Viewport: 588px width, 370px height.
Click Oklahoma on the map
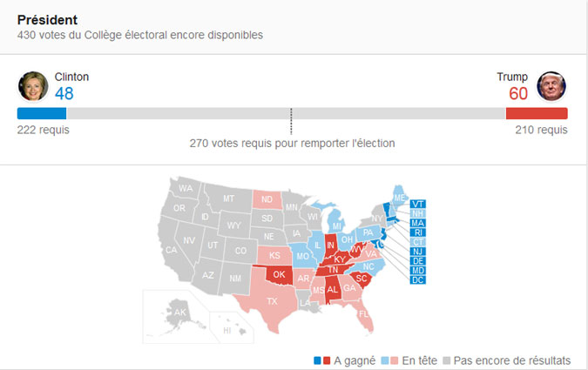coord(279,274)
